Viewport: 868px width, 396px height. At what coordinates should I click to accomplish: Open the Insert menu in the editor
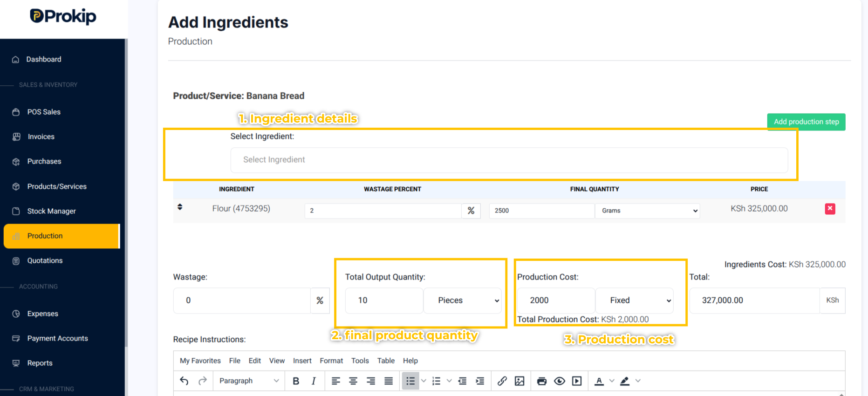302,361
